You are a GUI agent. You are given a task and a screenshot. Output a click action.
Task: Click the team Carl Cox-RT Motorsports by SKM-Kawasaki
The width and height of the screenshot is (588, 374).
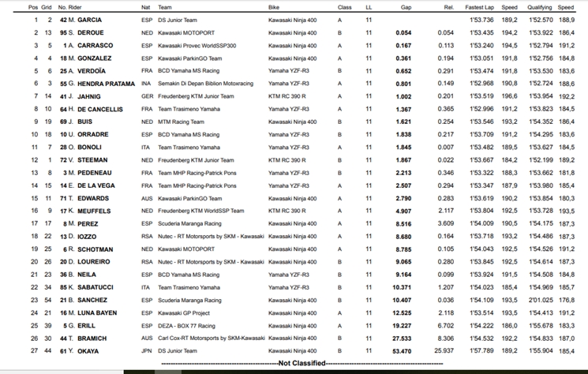coord(211,338)
